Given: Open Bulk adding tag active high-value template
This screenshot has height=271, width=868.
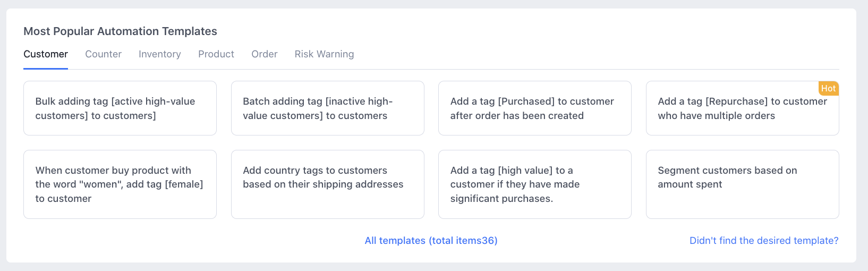Looking at the screenshot, I should point(120,108).
